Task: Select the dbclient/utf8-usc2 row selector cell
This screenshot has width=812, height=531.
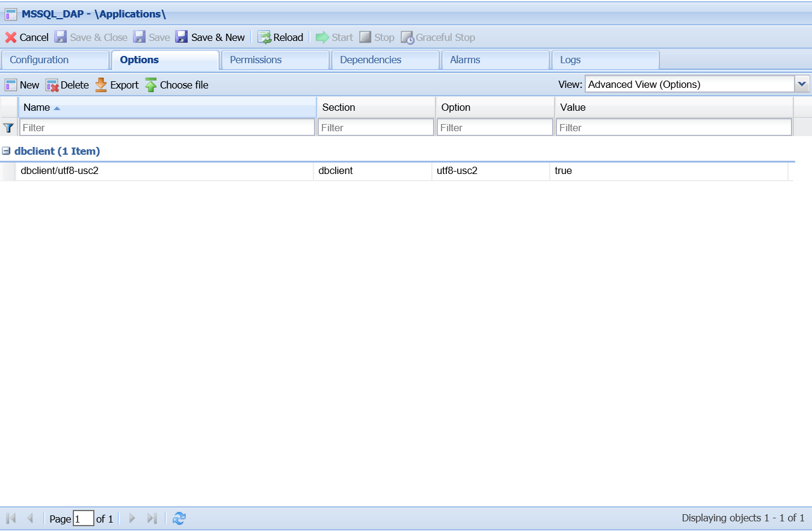Action: pos(8,171)
